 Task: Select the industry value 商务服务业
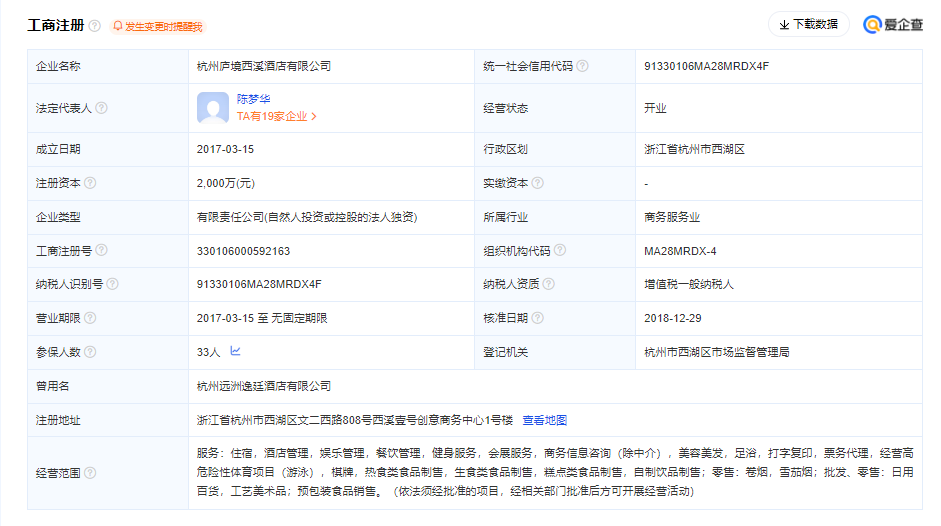(x=672, y=217)
